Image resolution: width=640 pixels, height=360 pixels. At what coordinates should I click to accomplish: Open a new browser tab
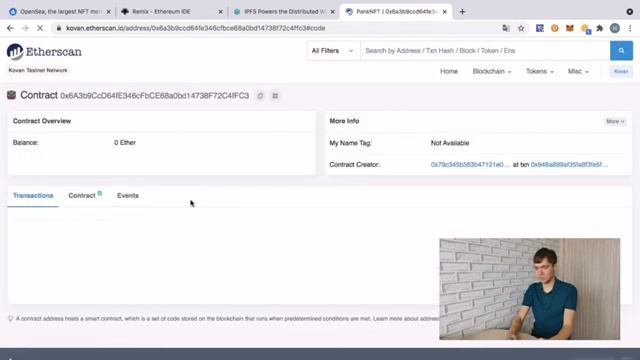click(x=462, y=12)
